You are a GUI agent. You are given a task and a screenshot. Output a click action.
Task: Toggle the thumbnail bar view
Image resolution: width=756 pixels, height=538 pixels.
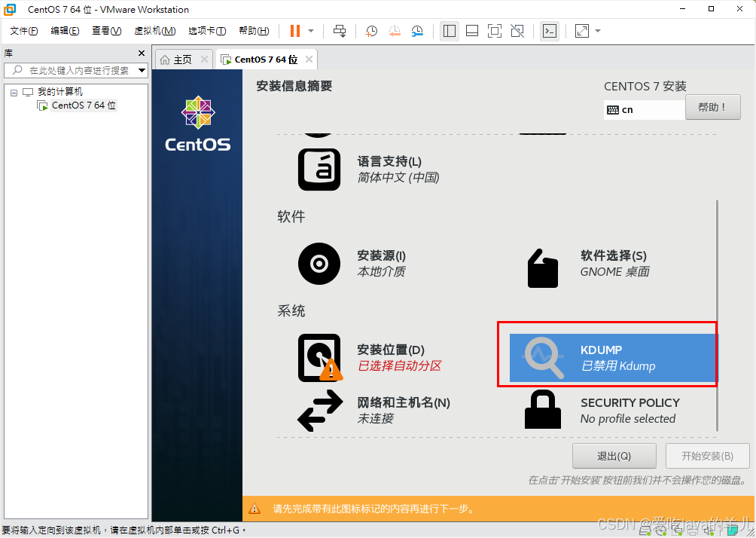(x=472, y=32)
